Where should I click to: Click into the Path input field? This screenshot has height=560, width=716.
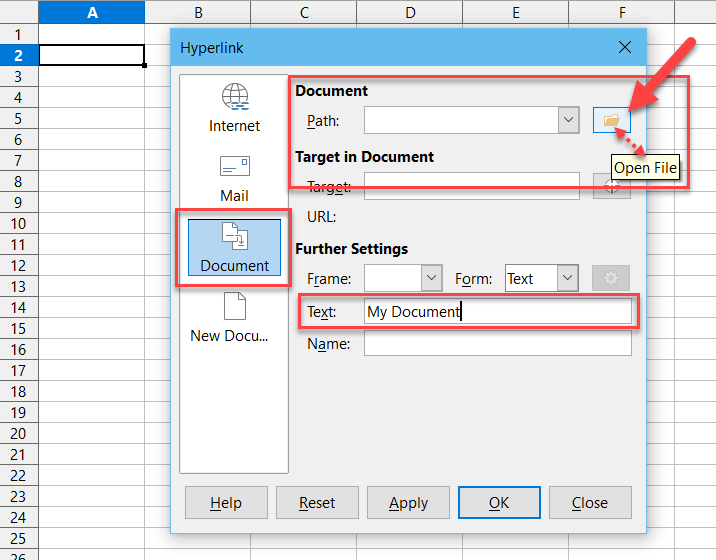coord(461,120)
